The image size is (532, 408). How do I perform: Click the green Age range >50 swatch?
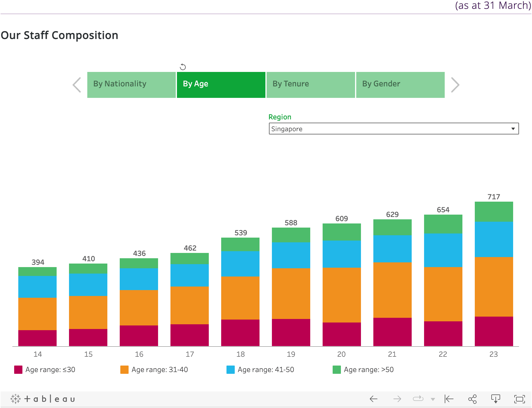click(337, 370)
